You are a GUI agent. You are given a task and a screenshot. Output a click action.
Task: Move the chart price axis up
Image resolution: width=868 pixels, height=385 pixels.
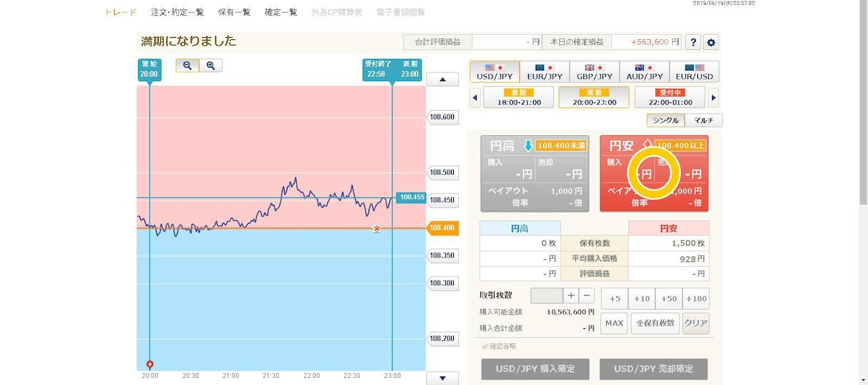443,80
